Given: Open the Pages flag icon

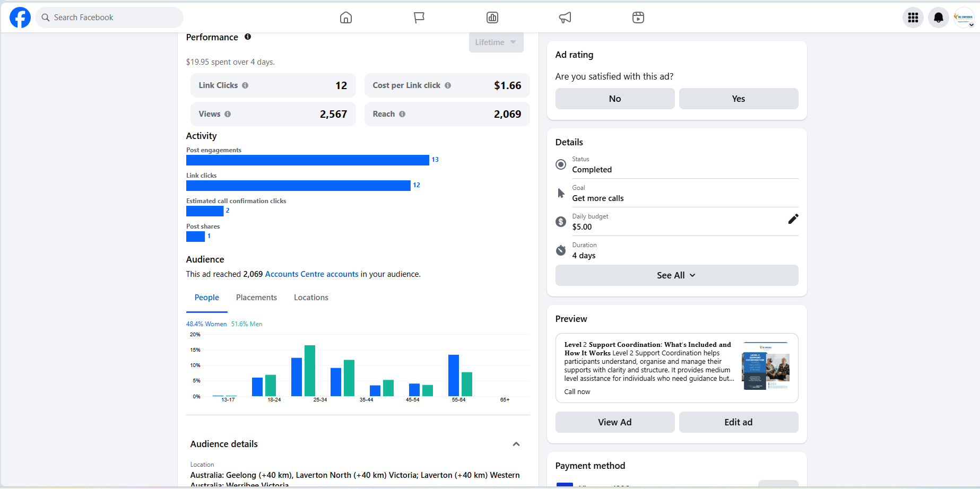Looking at the screenshot, I should (419, 18).
